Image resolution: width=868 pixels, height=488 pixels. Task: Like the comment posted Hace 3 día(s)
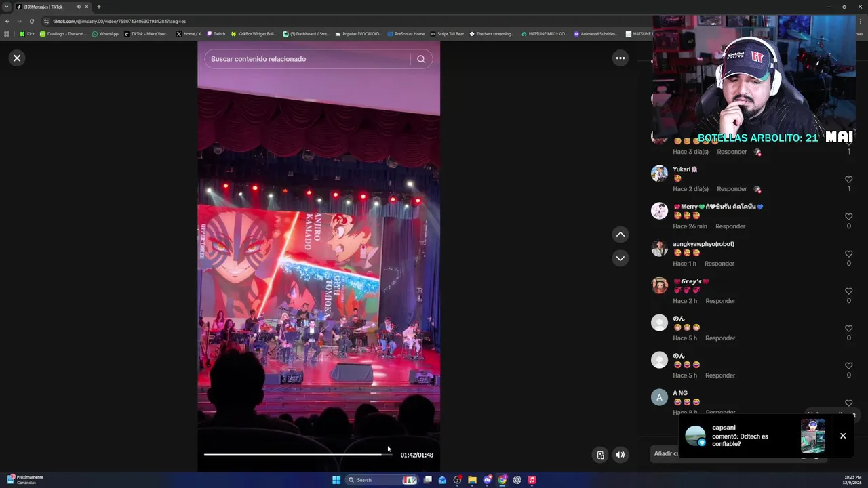pyautogui.click(x=848, y=144)
